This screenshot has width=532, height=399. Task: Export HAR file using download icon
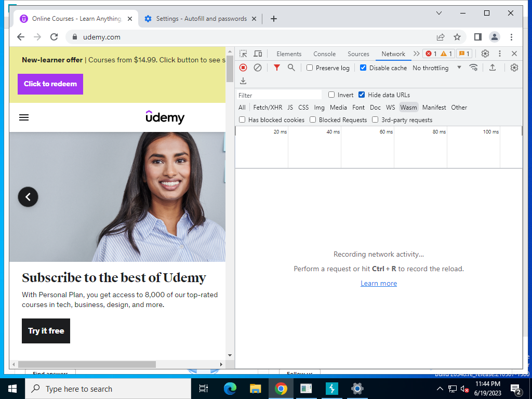(243, 81)
